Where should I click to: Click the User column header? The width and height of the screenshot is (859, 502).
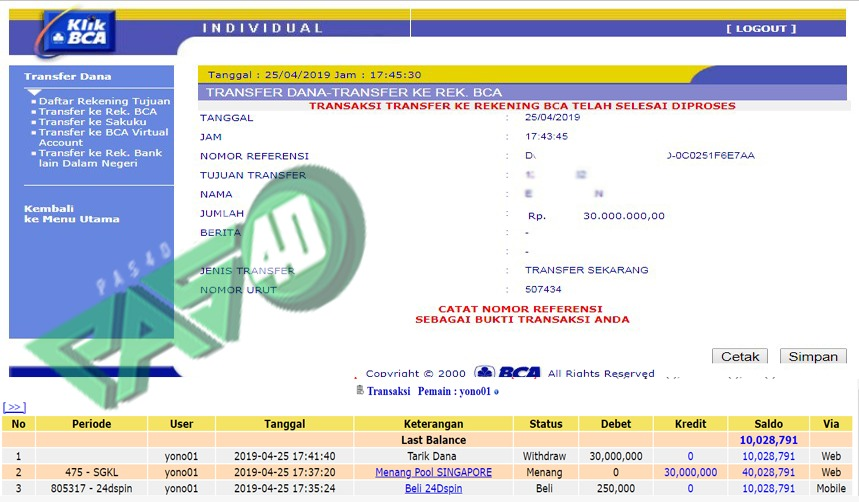(181, 424)
